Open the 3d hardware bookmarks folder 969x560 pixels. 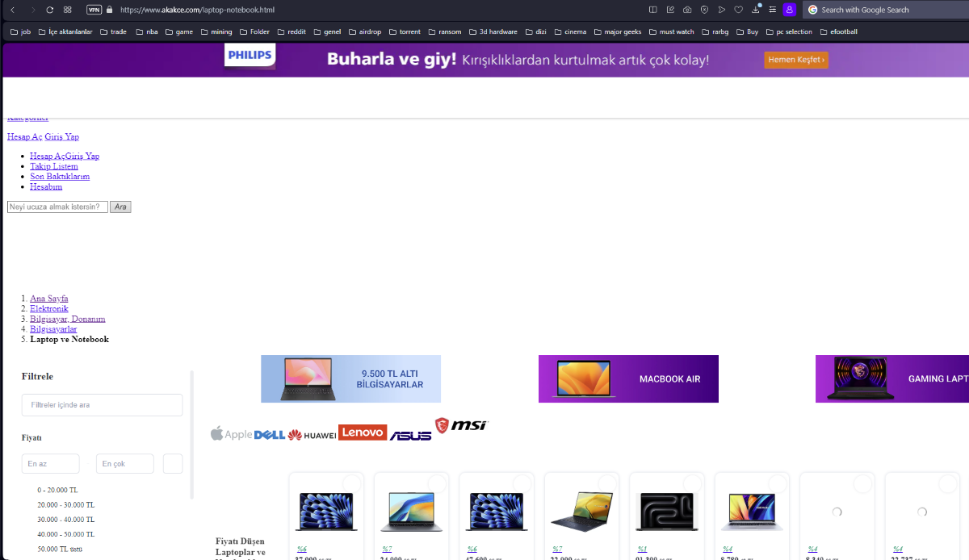tap(493, 31)
